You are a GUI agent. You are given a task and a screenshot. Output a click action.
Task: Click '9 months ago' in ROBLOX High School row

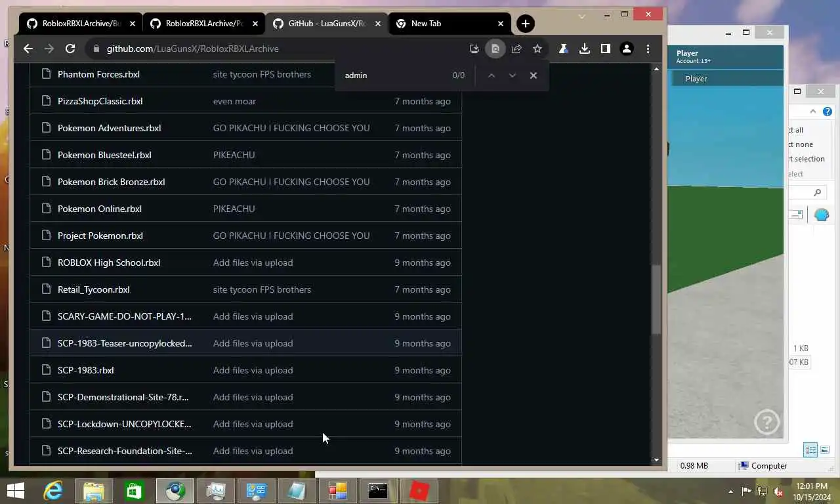pos(422,262)
